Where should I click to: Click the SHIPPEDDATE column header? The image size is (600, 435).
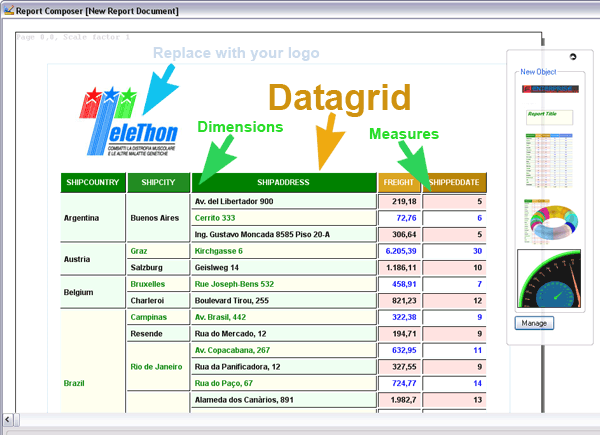point(454,182)
